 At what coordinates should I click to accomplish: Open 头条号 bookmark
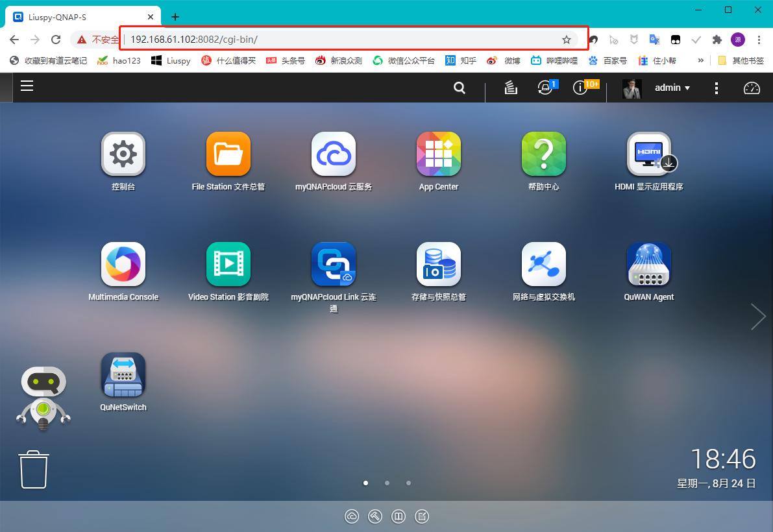[286, 60]
